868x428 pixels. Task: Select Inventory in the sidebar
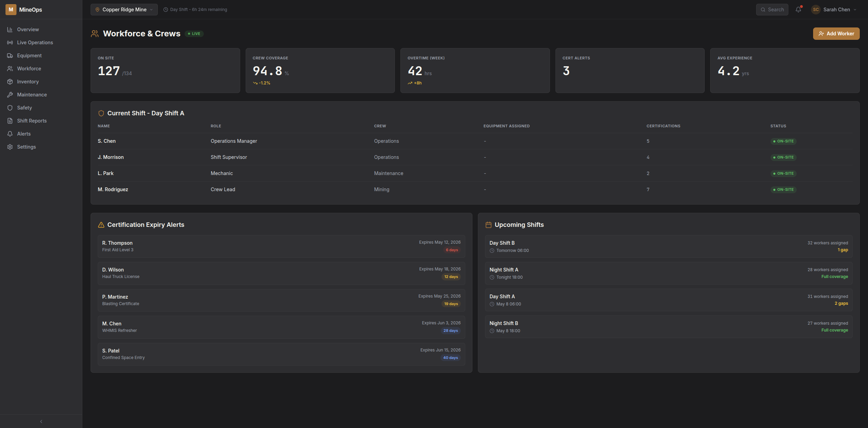[x=41, y=82]
